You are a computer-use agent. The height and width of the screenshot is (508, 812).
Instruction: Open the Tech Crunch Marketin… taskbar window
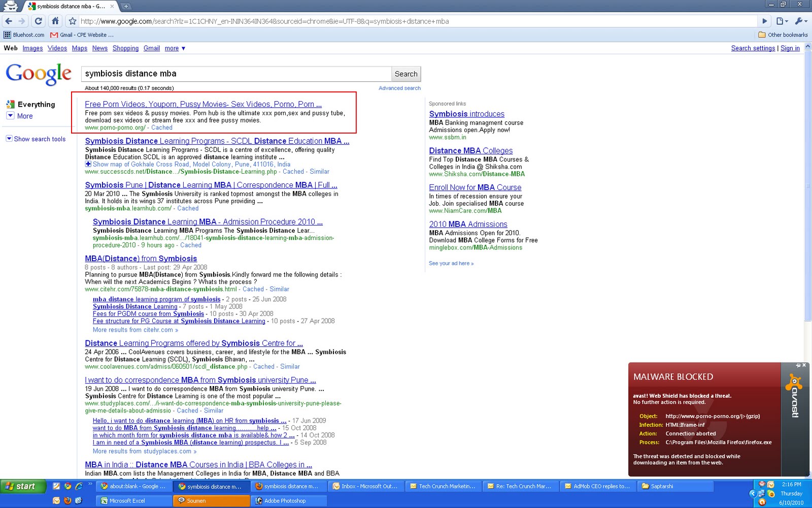point(443,486)
